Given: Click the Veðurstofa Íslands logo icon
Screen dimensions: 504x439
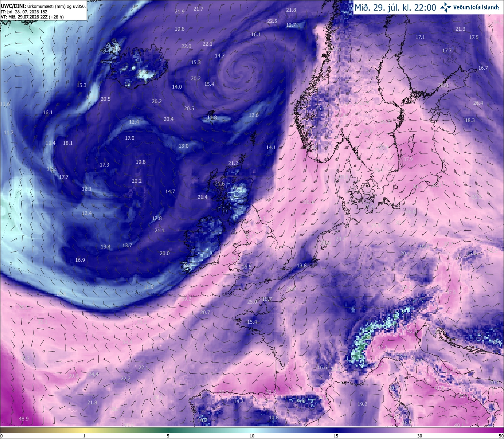Looking at the screenshot, I should (x=446, y=7).
